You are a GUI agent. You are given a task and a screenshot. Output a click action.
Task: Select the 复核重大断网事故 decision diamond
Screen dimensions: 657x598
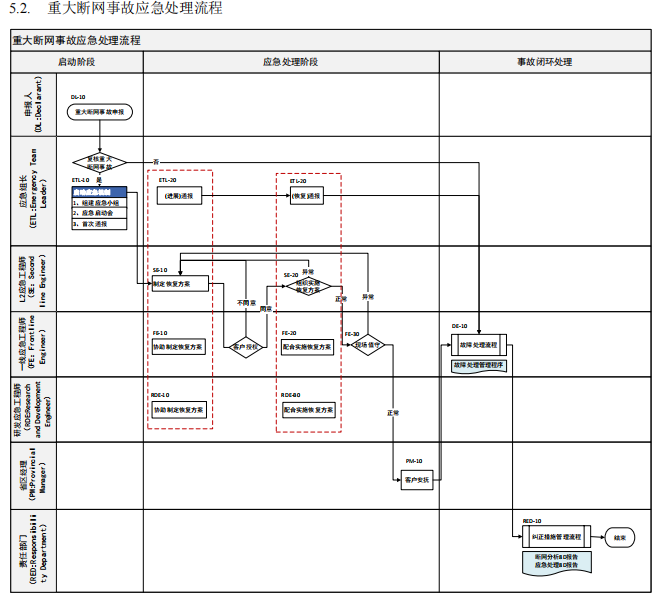(x=99, y=162)
